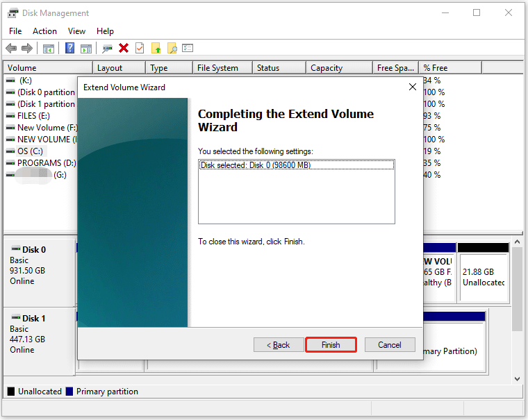Click the disk pane vertical scrollbar thumb
This screenshot has height=420, width=528.
[517, 289]
